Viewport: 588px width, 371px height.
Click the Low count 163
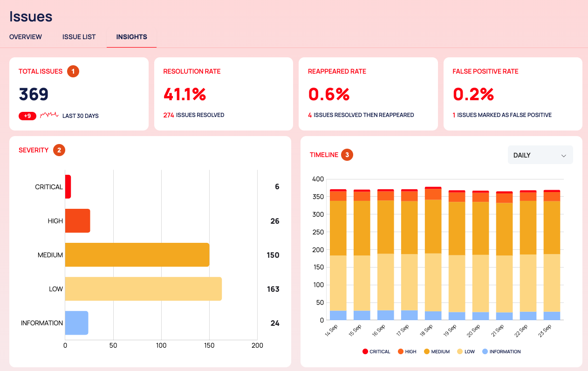(x=273, y=289)
